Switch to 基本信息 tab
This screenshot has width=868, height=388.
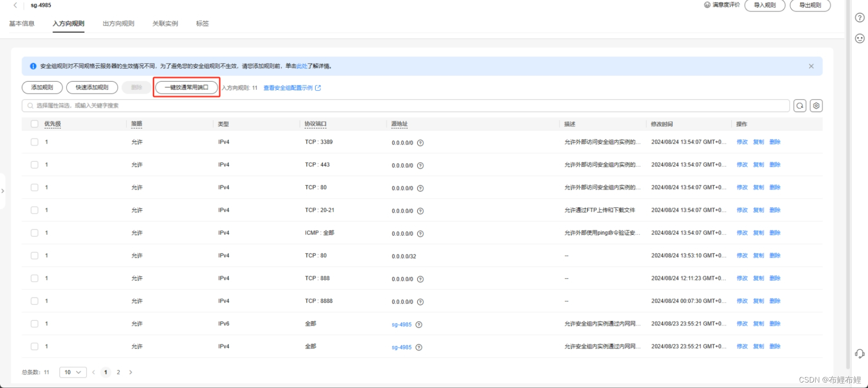click(x=22, y=24)
